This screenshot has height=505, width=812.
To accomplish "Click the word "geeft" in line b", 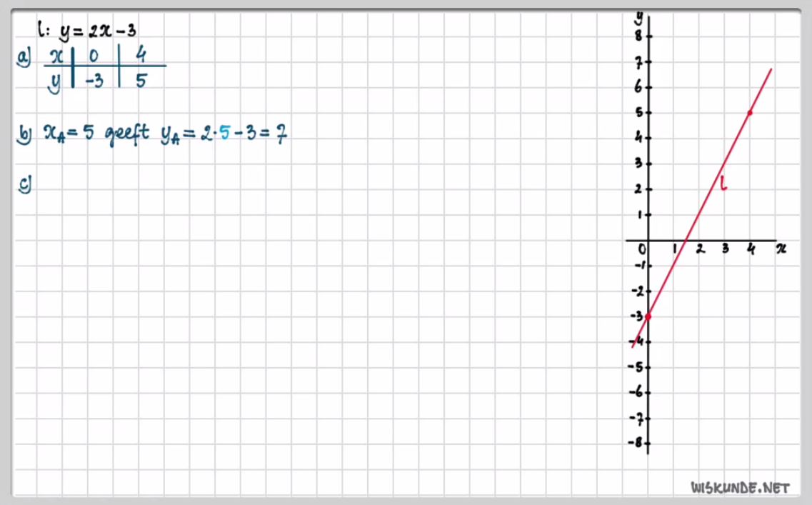I will pyautogui.click(x=127, y=135).
